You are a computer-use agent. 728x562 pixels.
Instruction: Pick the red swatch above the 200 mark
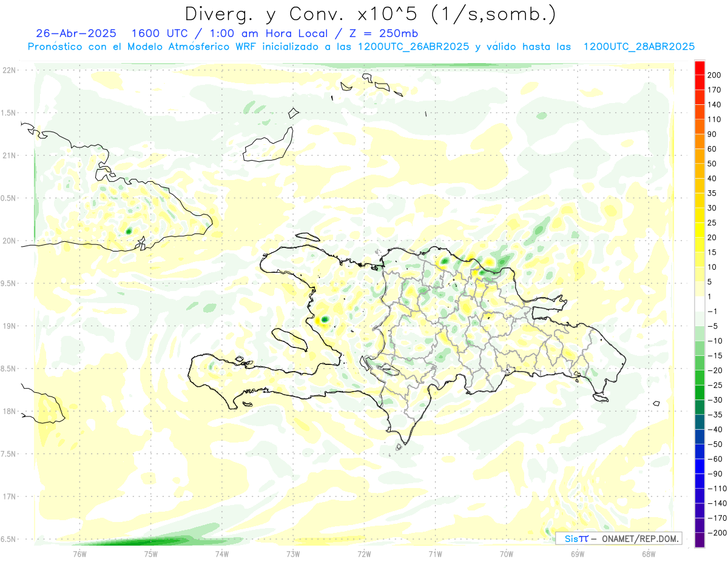coord(700,68)
